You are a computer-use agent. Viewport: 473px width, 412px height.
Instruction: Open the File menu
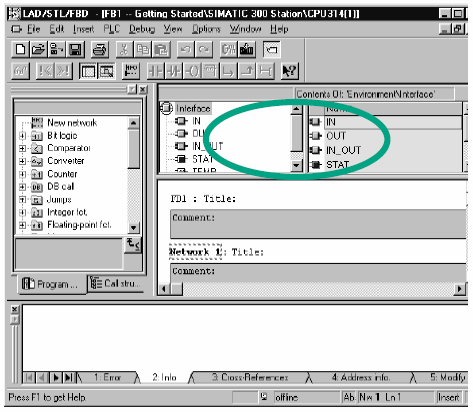pyautogui.click(x=33, y=29)
